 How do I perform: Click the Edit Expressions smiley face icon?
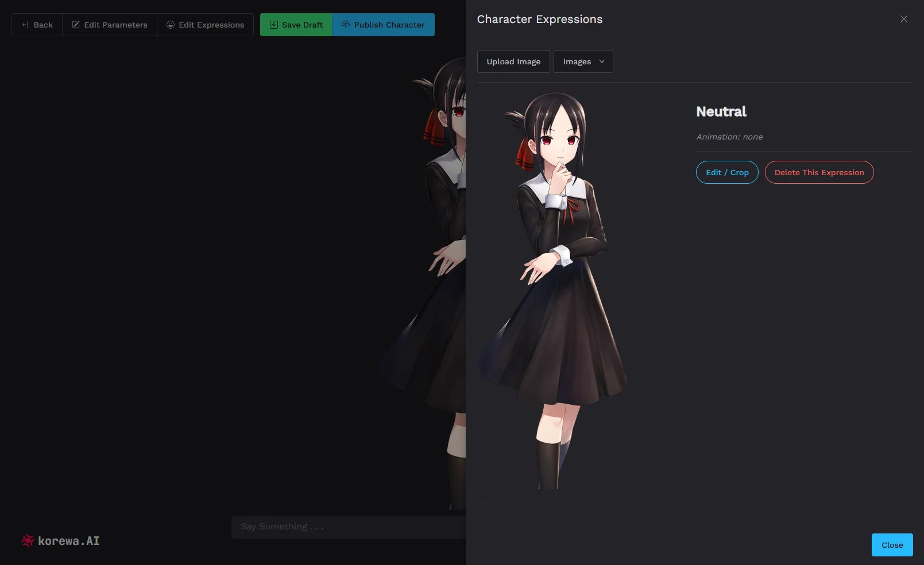coord(170,25)
